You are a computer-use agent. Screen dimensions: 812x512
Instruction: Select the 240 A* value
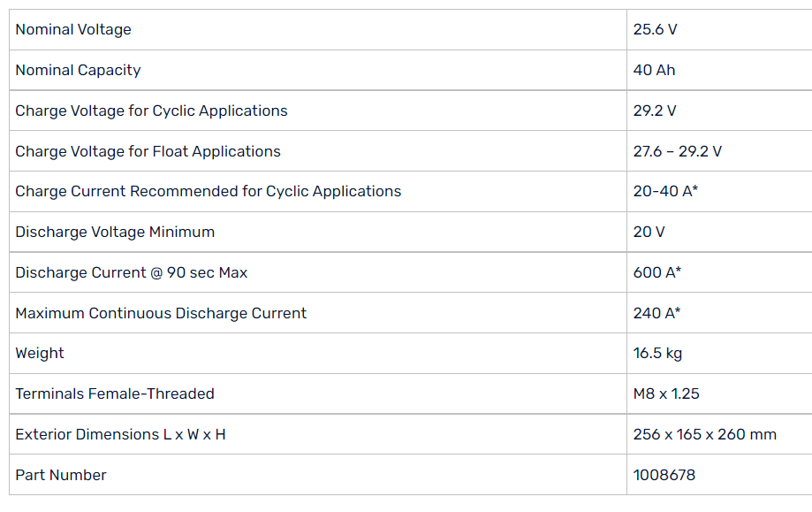[x=656, y=313]
